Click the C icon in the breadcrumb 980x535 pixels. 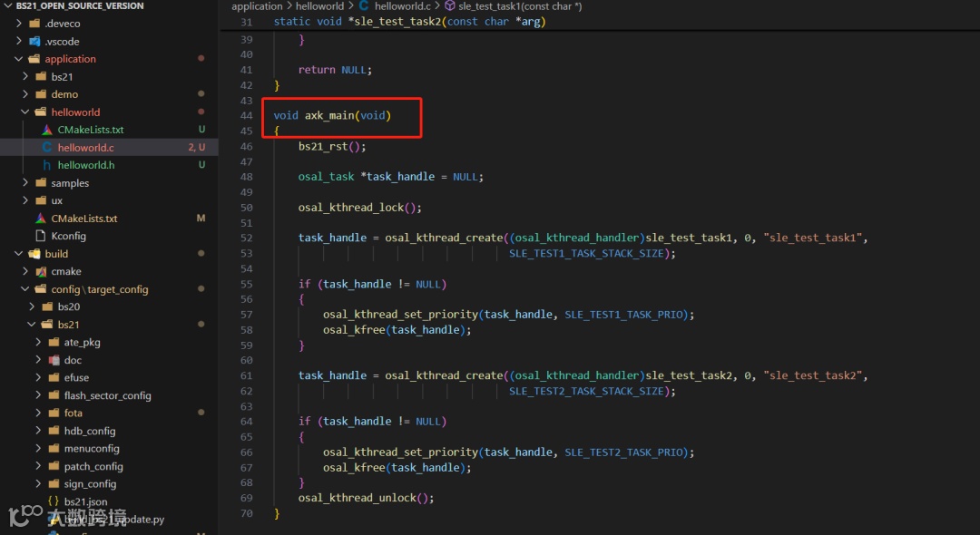point(364,5)
